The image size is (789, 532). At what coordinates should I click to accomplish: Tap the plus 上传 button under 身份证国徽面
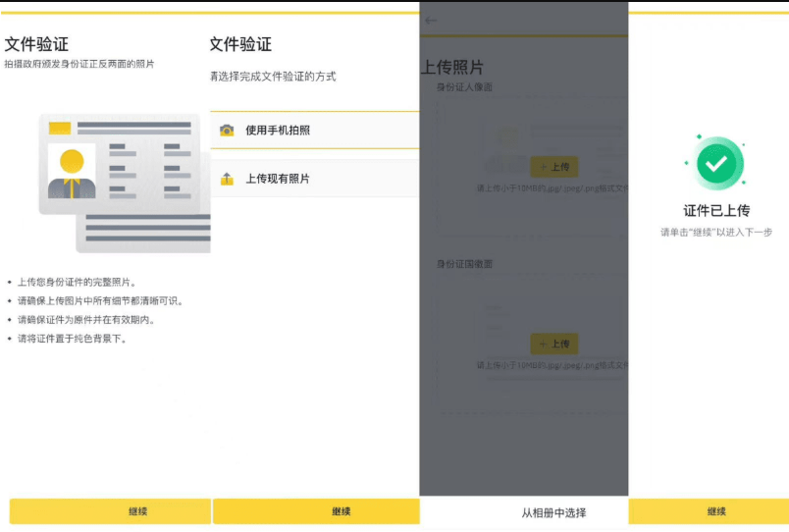(x=553, y=344)
